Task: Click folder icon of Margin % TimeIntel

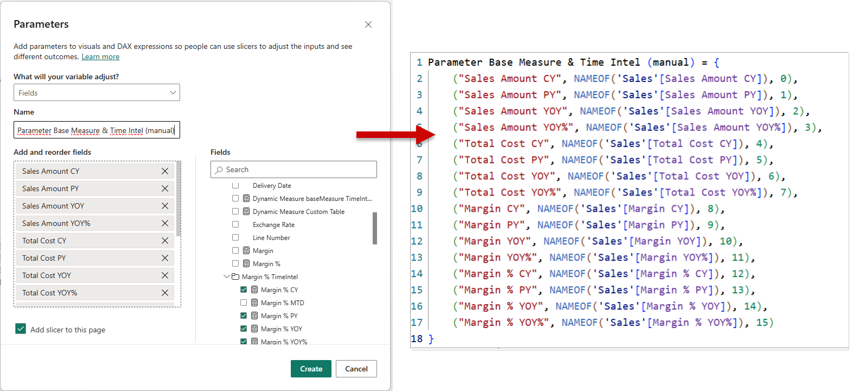Action: pyautogui.click(x=235, y=277)
